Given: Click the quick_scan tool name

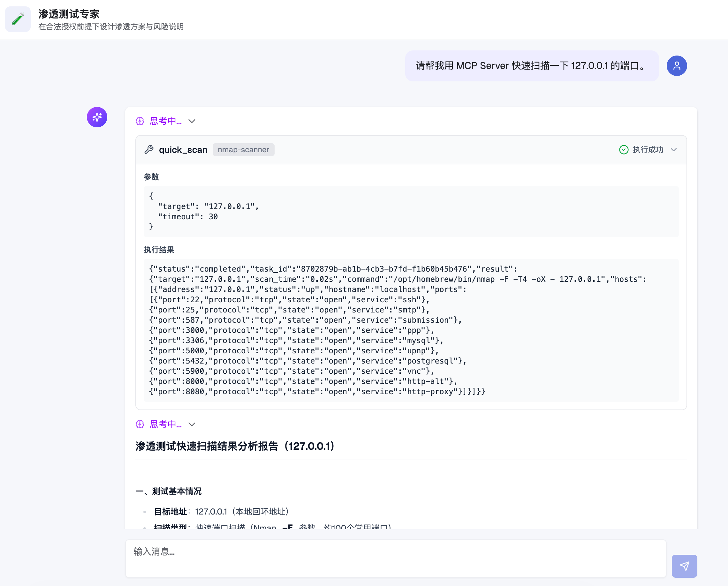Looking at the screenshot, I should [x=183, y=150].
